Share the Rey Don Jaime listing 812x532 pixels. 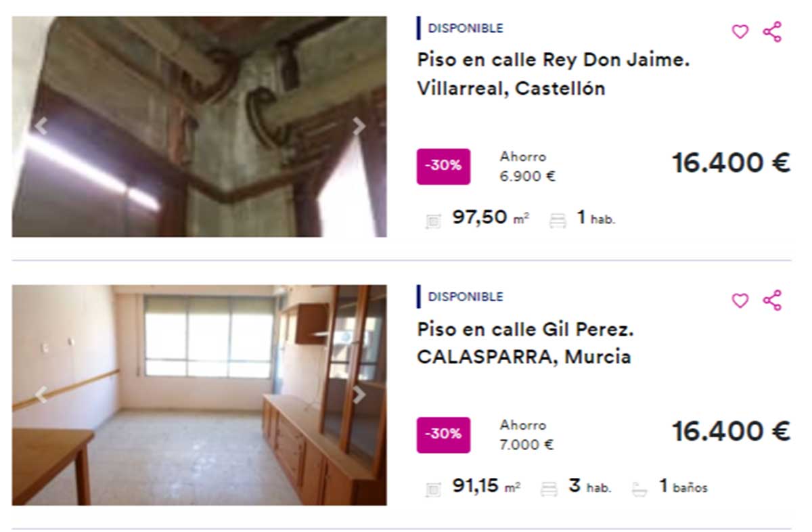pyautogui.click(x=772, y=32)
